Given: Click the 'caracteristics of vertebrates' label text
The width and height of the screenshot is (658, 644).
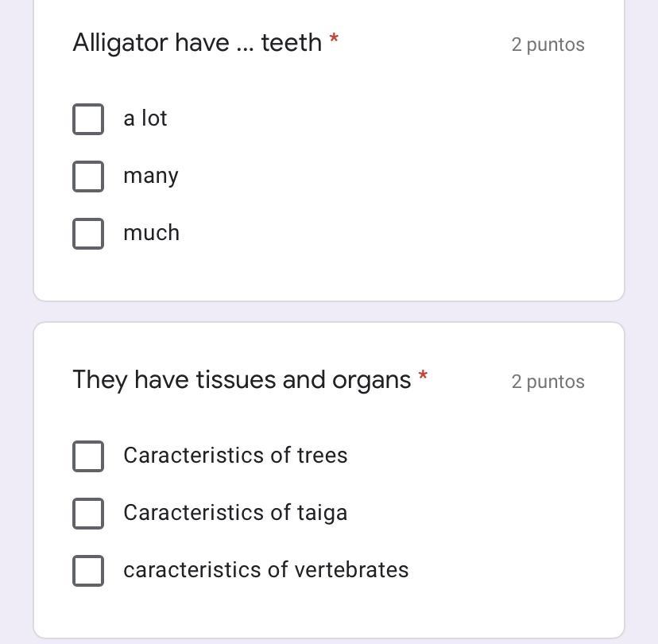Looking at the screenshot, I should coord(266,570).
